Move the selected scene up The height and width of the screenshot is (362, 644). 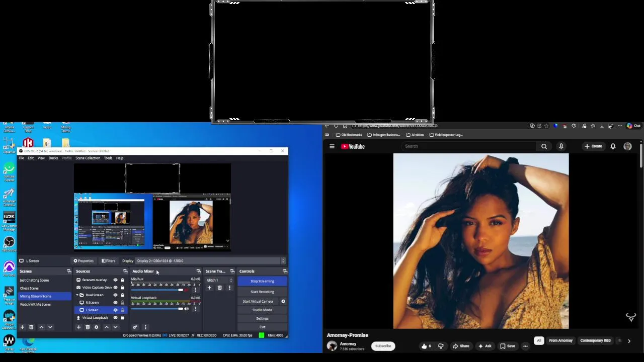pyautogui.click(x=41, y=327)
